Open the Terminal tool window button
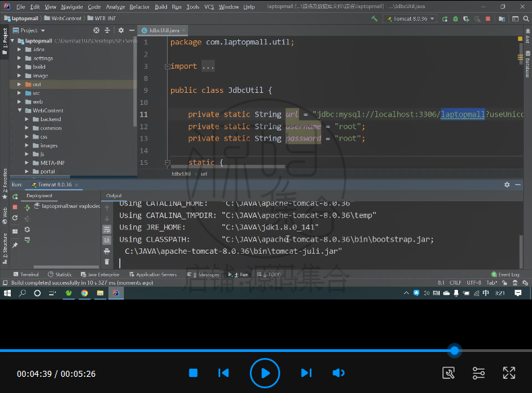Screen dimensions: 532x393 (26, 275)
